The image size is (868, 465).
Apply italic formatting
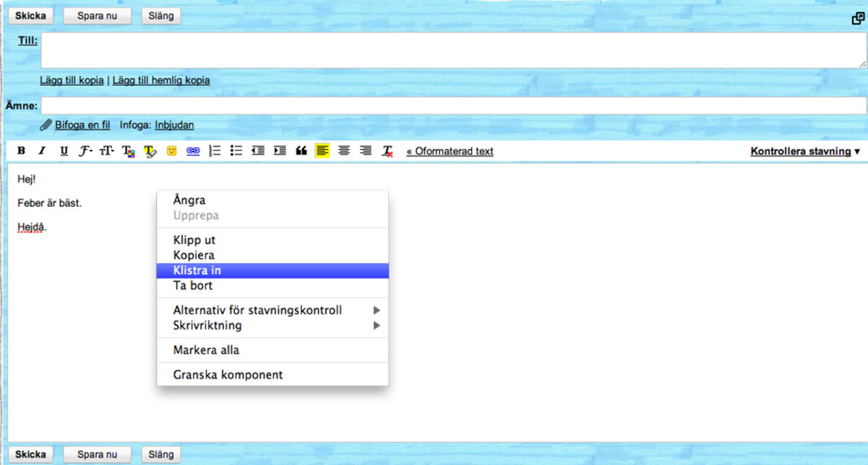tap(42, 150)
